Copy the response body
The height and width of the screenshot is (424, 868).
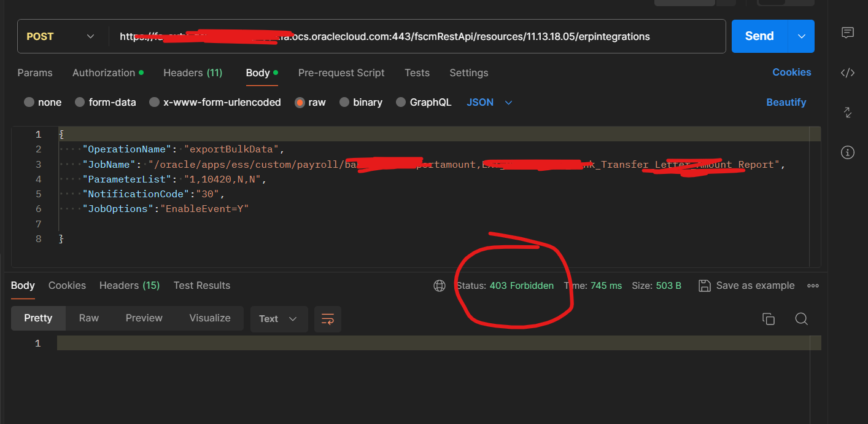tap(769, 318)
